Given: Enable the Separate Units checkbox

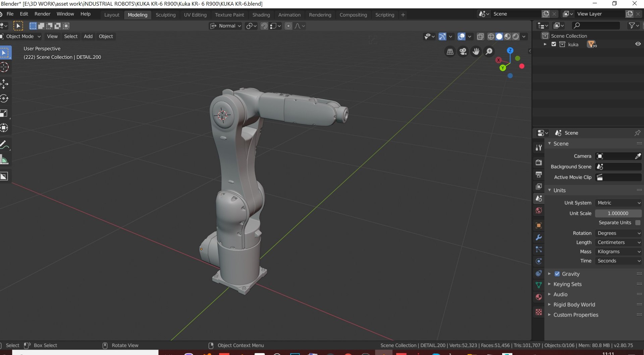Looking at the screenshot, I should [x=638, y=223].
